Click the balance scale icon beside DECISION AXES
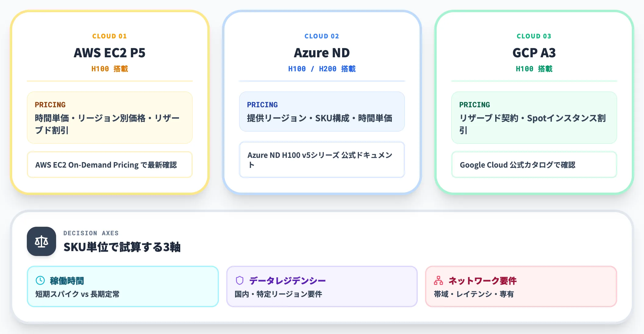 41,241
